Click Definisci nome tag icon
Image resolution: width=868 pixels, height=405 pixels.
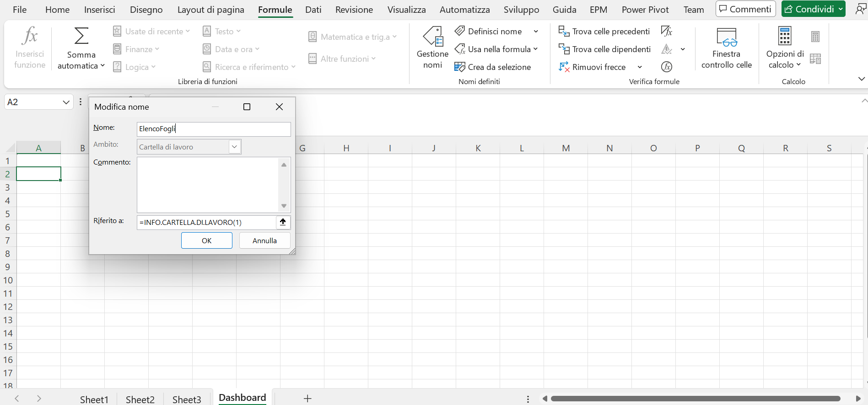pos(460,31)
